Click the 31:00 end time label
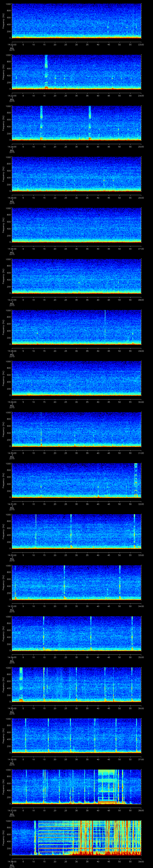Viewport: 153px width, 868px height. click(x=141, y=453)
